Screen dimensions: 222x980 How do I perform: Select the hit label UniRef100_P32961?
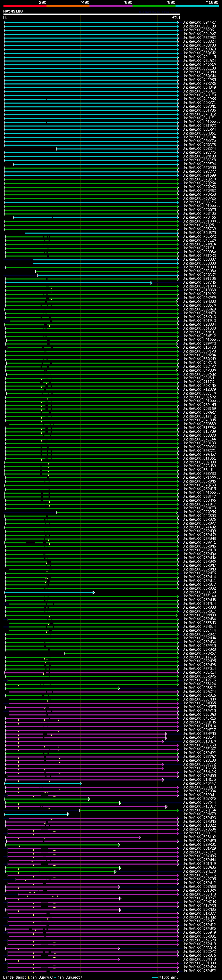pyautogui.click(x=199, y=30)
